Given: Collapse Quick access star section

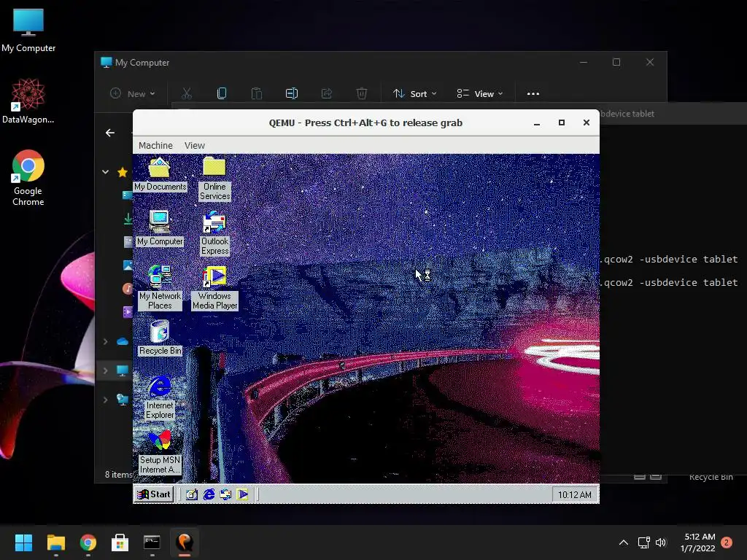Looking at the screenshot, I should [x=105, y=172].
